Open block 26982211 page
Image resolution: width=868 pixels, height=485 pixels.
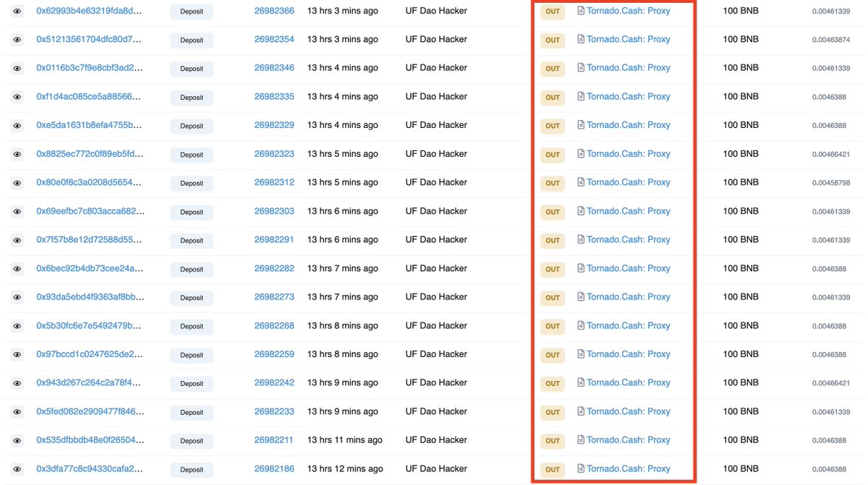coord(274,439)
